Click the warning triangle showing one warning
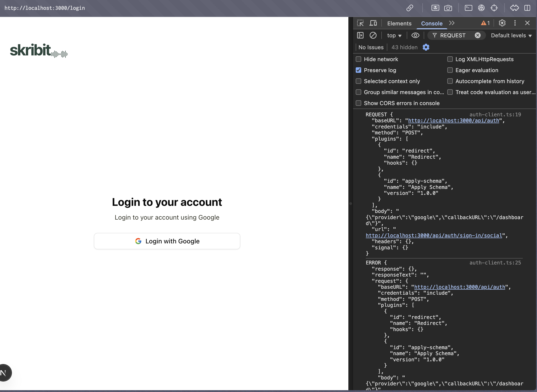The height and width of the screenshot is (392, 537). click(x=485, y=23)
